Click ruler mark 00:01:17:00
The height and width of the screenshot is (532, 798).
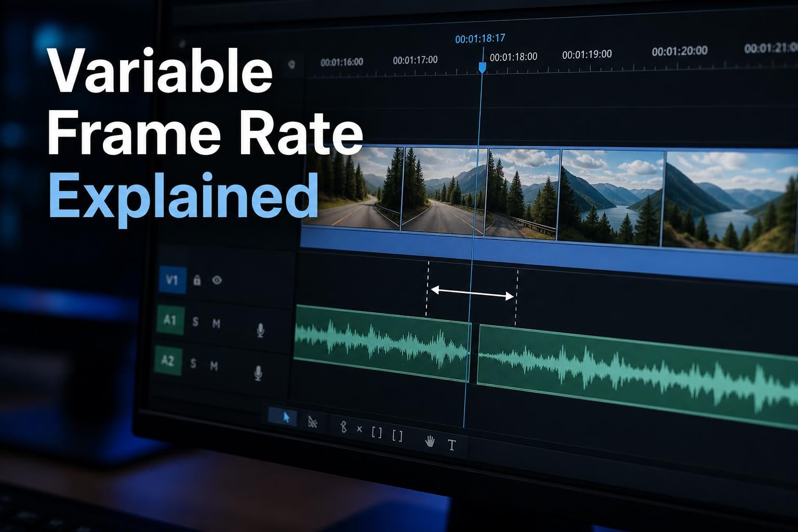coord(415,60)
